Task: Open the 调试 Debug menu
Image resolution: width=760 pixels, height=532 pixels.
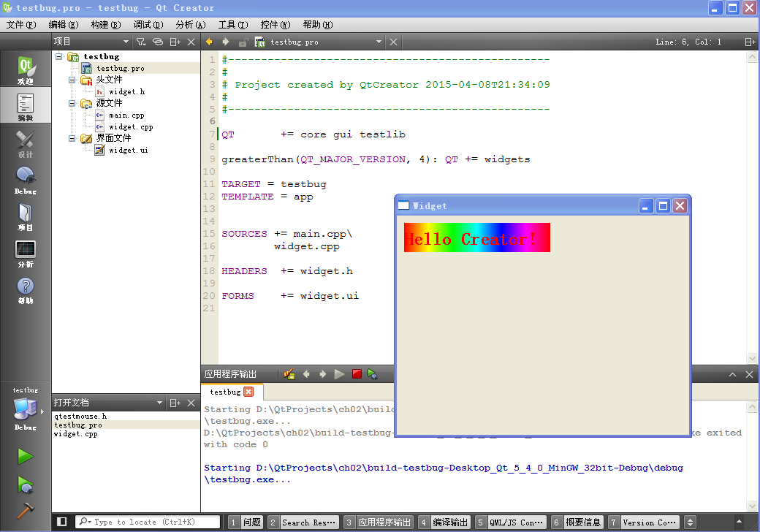Action: [x=148, y=25]
